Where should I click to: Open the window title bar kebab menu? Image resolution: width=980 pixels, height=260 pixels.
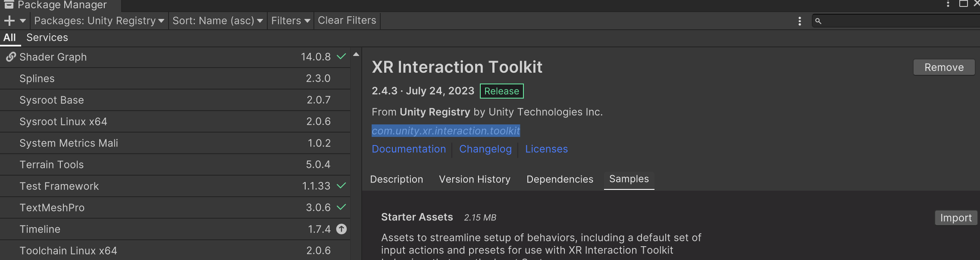(x=948, y=4)
